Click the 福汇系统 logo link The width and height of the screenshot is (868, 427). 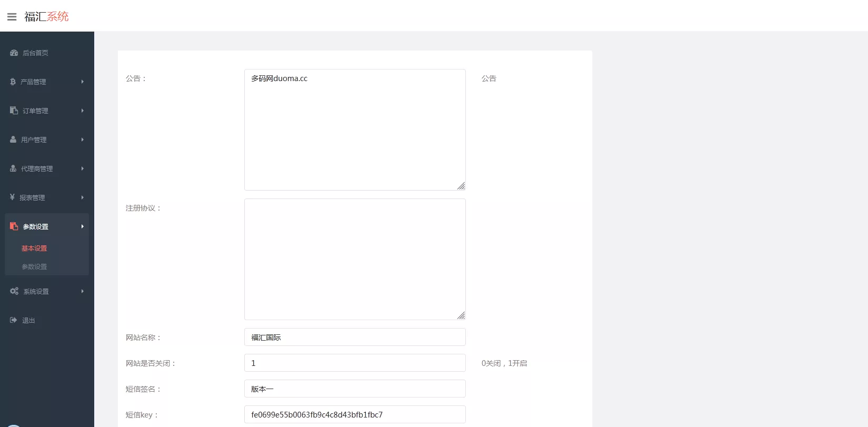tap(46, 17)
